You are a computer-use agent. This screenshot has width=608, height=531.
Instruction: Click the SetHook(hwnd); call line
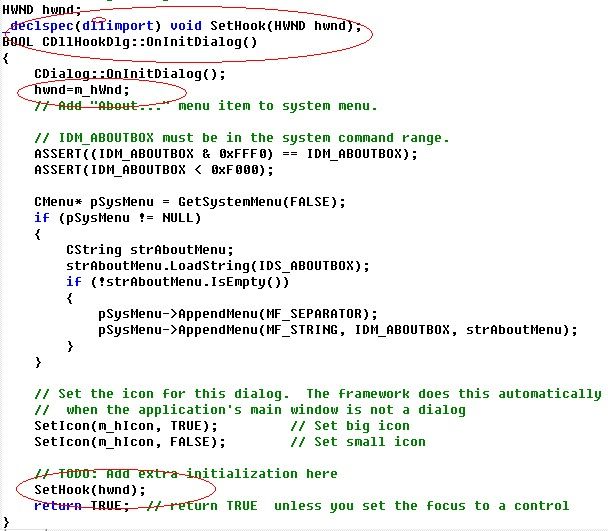pyautogui.click(x=90, y=490)
